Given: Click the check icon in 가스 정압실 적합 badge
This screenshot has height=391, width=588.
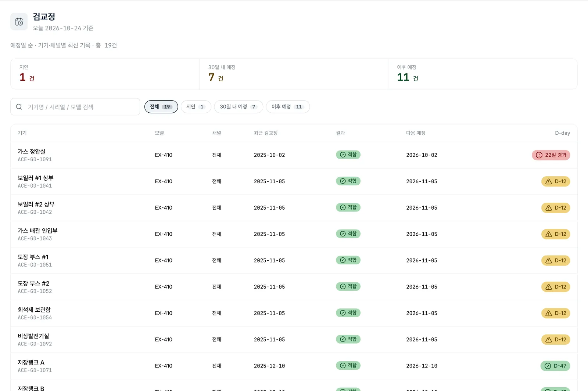Looking at the screenshot, I should point(343,155).
